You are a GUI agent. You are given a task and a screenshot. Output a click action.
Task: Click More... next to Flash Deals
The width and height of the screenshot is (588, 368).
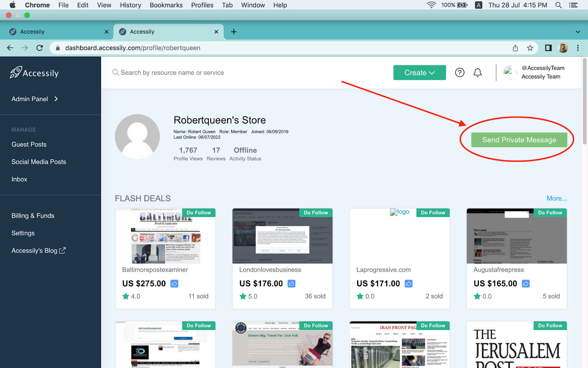tap(557, 198)
